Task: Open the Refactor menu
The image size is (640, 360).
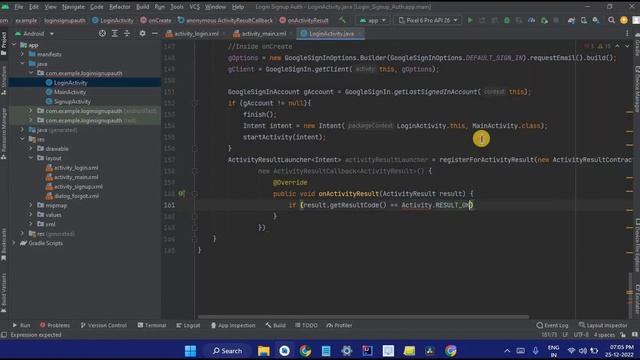Action: click(x=120, y=7)
